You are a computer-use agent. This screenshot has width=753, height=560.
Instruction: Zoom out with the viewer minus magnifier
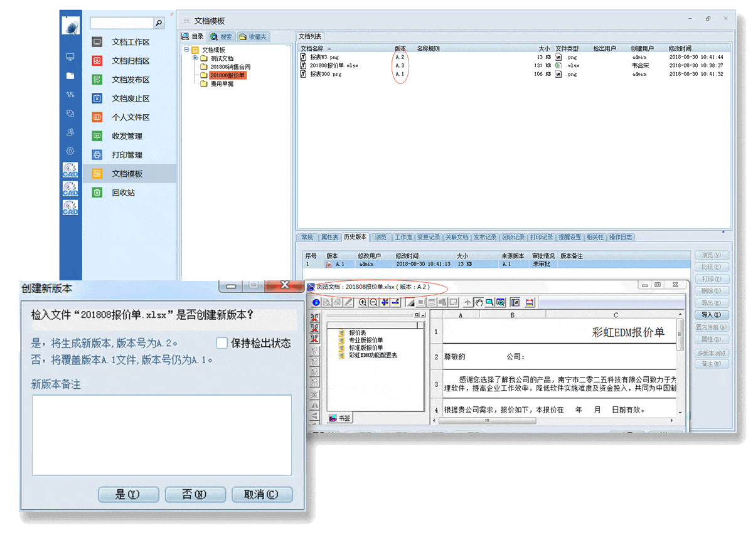(x=373, y=302)
